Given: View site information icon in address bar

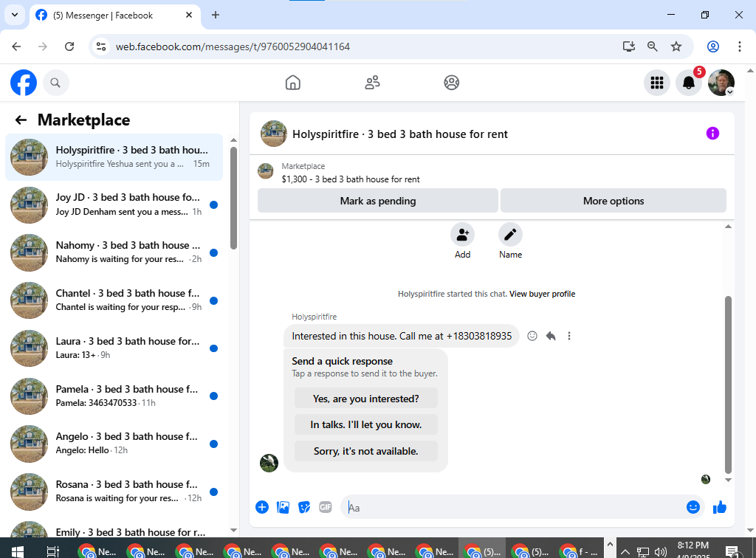Looking at the screenshot, I should [x=101, y=46].
